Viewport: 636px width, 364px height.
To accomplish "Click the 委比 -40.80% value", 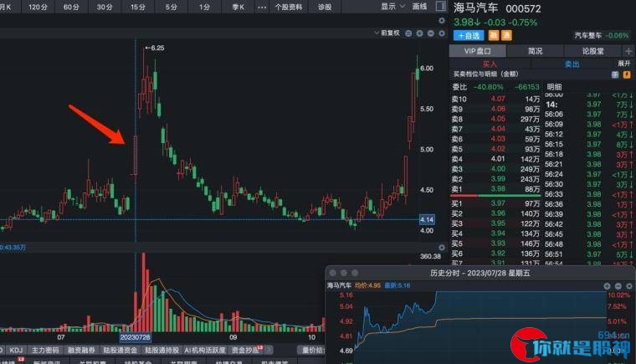I will tap(489, 87).
